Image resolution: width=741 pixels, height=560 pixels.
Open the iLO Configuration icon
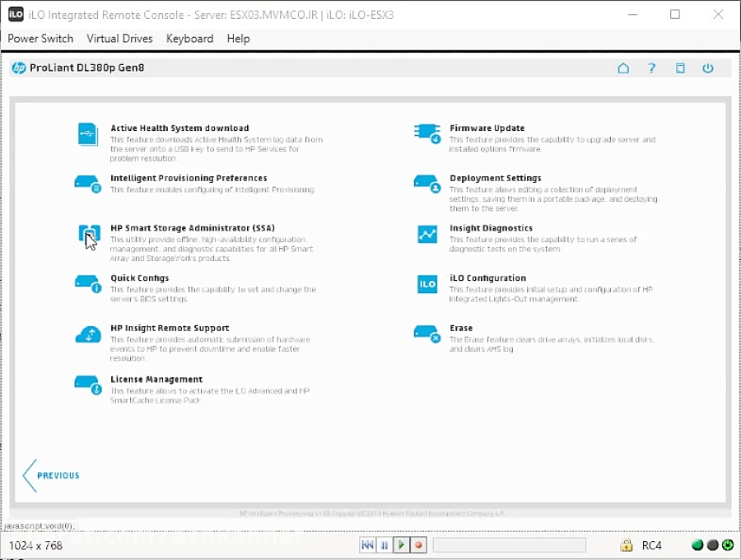[x=426, y=284]
